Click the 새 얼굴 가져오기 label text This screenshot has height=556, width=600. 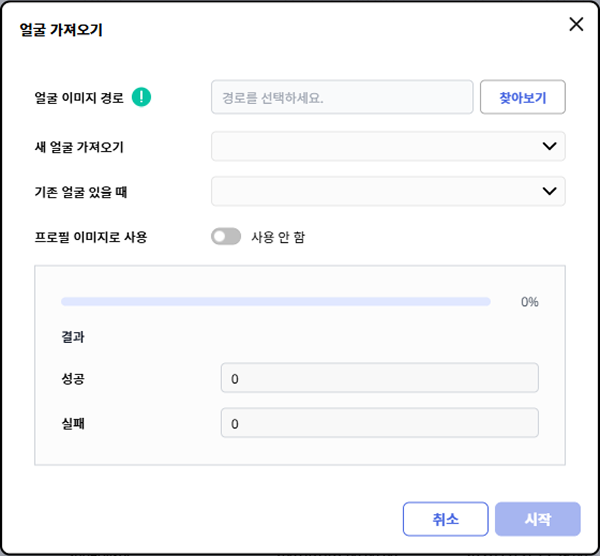[85, 147]
